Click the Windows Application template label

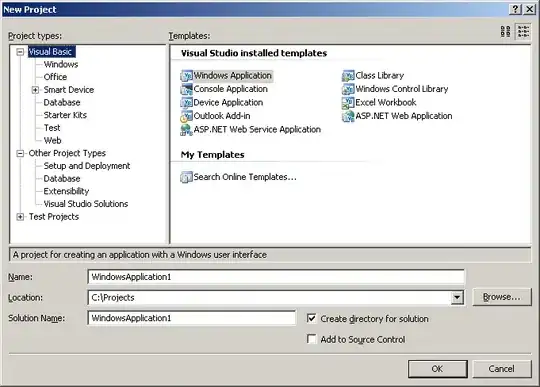pyautogui.click(x=233, y=76)
